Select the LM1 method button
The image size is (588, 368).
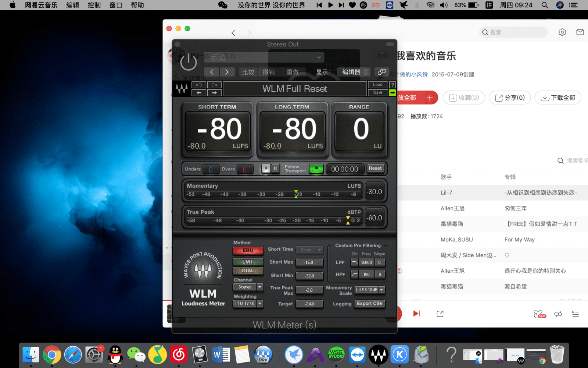click(248, 262)
